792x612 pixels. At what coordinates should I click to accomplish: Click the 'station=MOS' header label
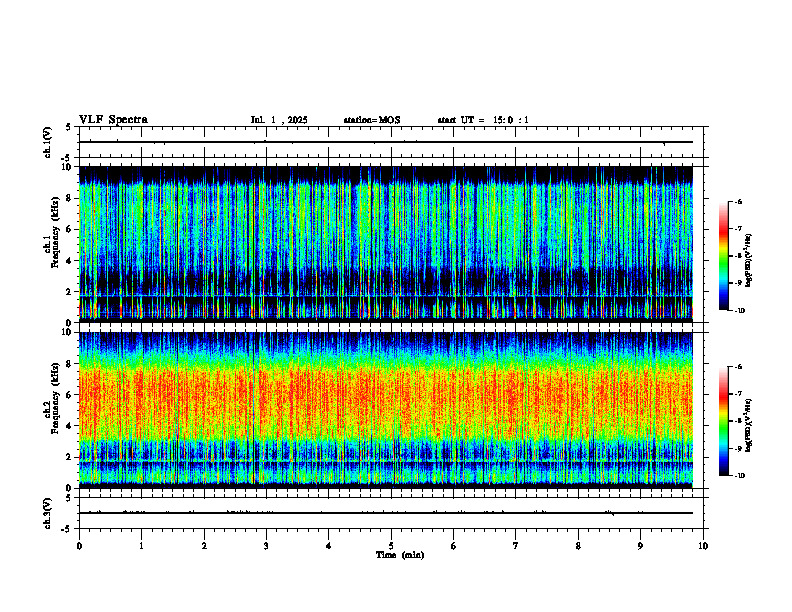click(x=372, y=120)
